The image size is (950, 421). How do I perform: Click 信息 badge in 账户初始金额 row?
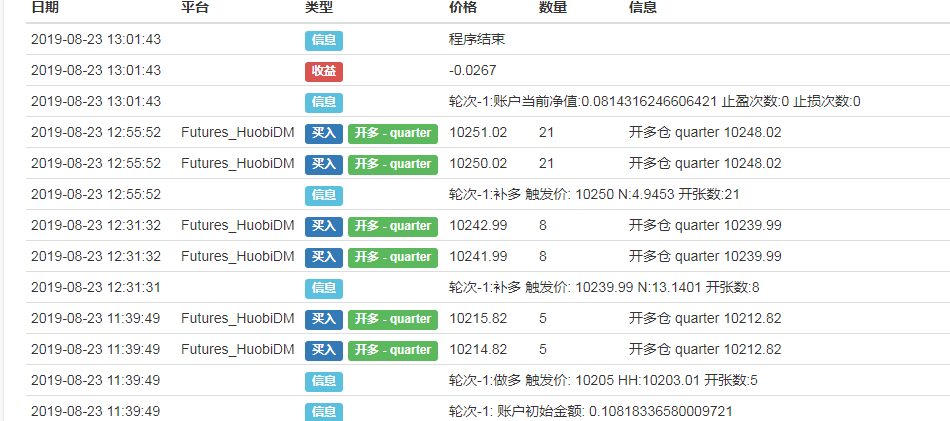tap(324, 412)
